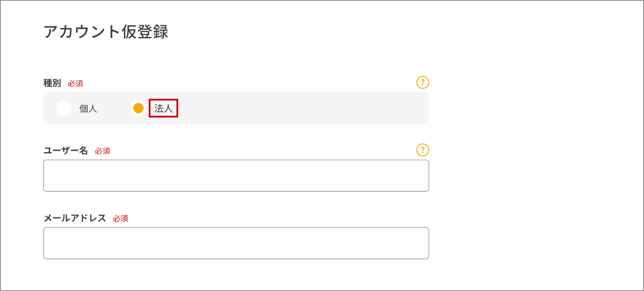This screenshot has height=291, width=644.
Task: Click the ユーザー名 field label
Action: click(x=66, y=150)
